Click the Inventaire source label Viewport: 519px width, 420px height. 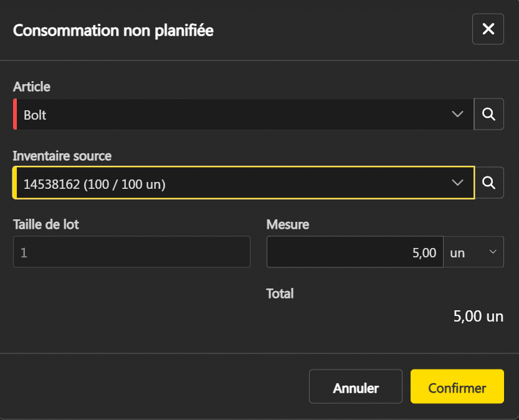pos(62,156)
